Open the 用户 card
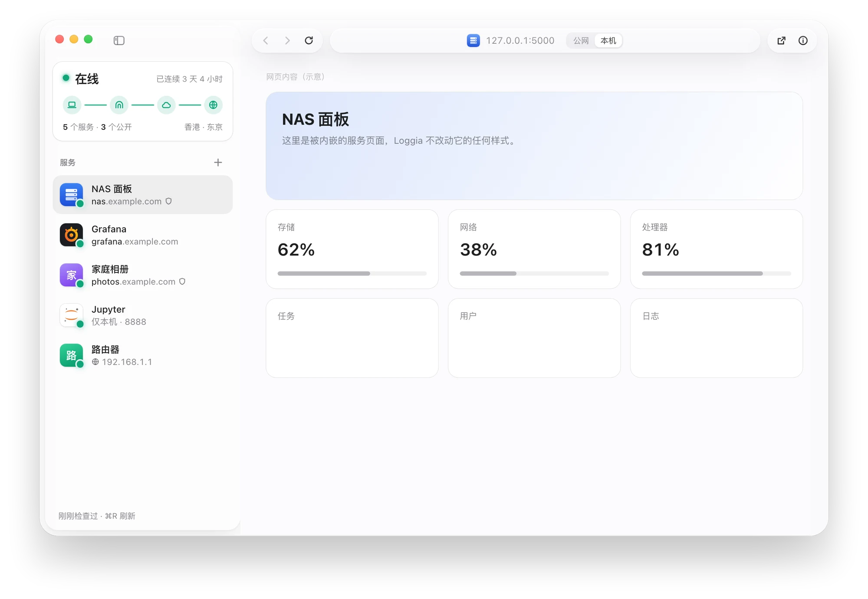This screenshot has width=868, height=599. 534,337
